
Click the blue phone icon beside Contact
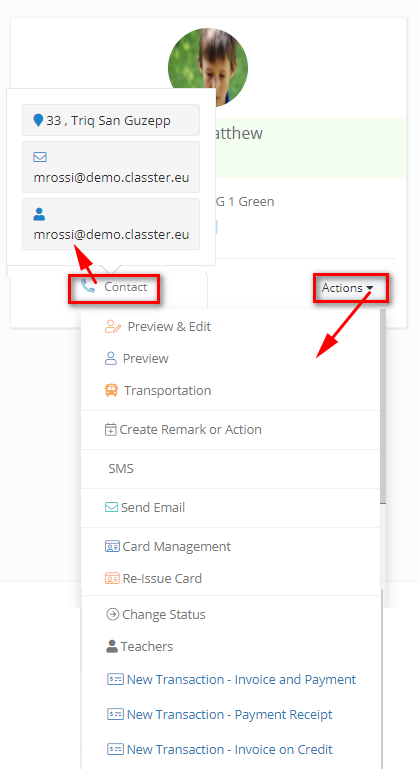(x=88, y=286)
